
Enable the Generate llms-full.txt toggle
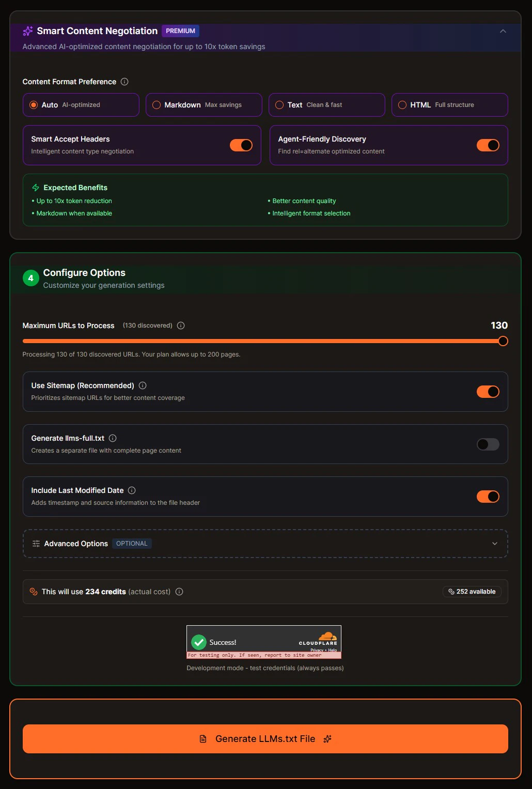pos(488,444)
